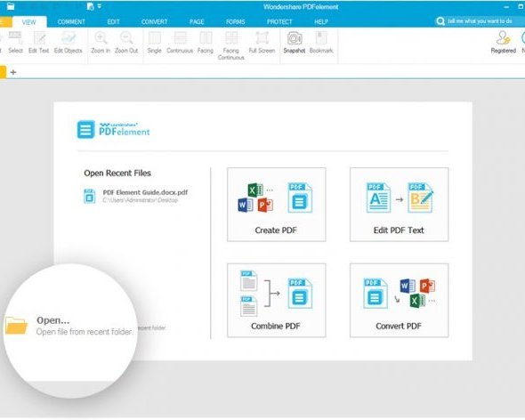Zoom In using magnifier icon
The image size is (525, 420).
tap(101, 43)
